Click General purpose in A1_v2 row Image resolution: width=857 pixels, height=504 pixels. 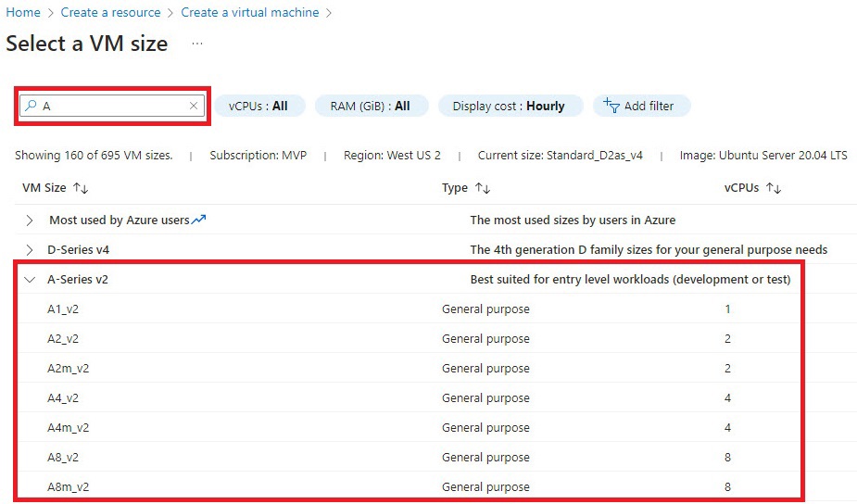(485, 309)
